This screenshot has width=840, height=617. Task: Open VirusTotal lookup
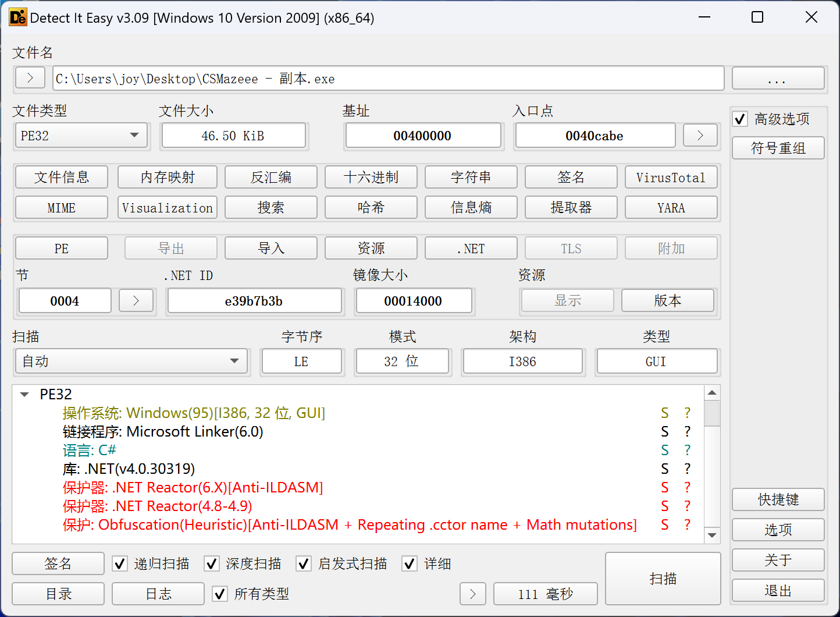tap(671, 178)
